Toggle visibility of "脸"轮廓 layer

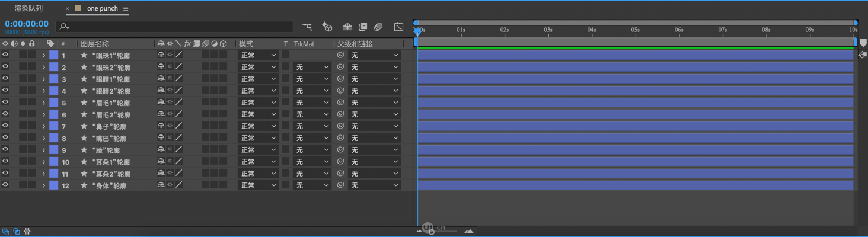[x=5, y=150]
